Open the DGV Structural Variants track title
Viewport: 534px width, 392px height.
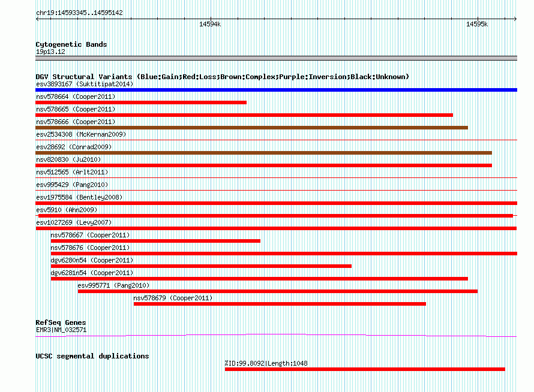223,77
